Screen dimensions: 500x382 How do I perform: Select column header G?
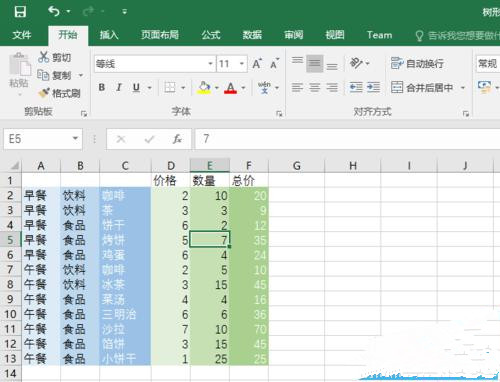[296, 166]
